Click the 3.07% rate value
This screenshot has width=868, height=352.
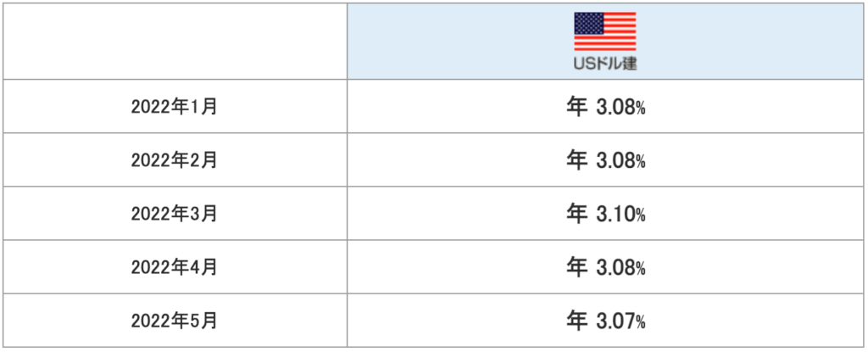click(x=616, y=321)
